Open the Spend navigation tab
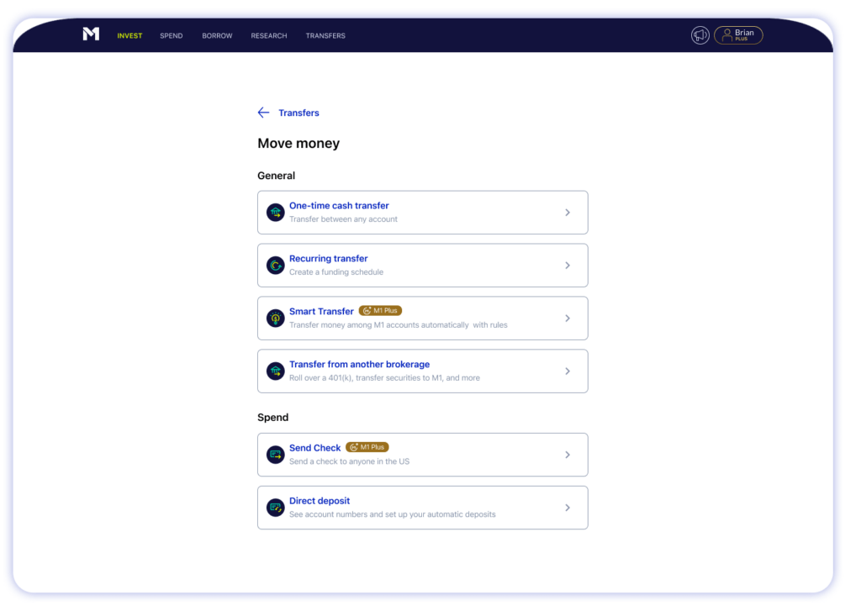Screen dimensions: 861x616 (172, 35)
